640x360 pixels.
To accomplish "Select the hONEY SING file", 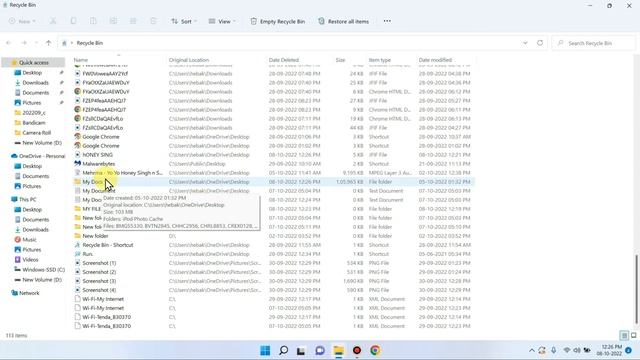I will (x=98, y=155).
